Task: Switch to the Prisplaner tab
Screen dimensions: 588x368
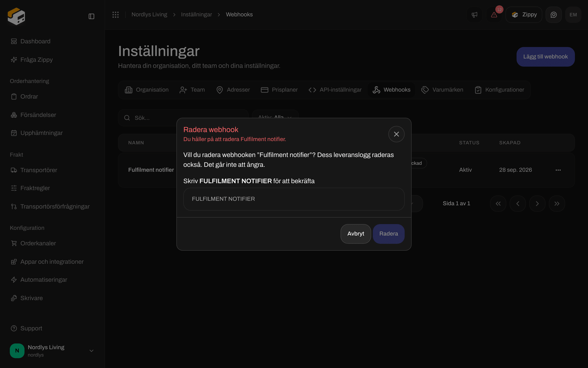Action: point(279,90)
